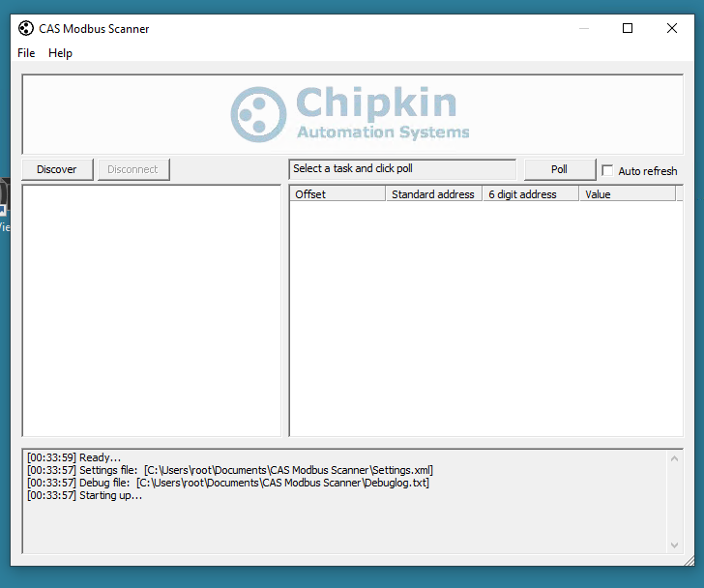
Task: Click the log scrollbar down arrow
Action: click(x=674, y=544)
